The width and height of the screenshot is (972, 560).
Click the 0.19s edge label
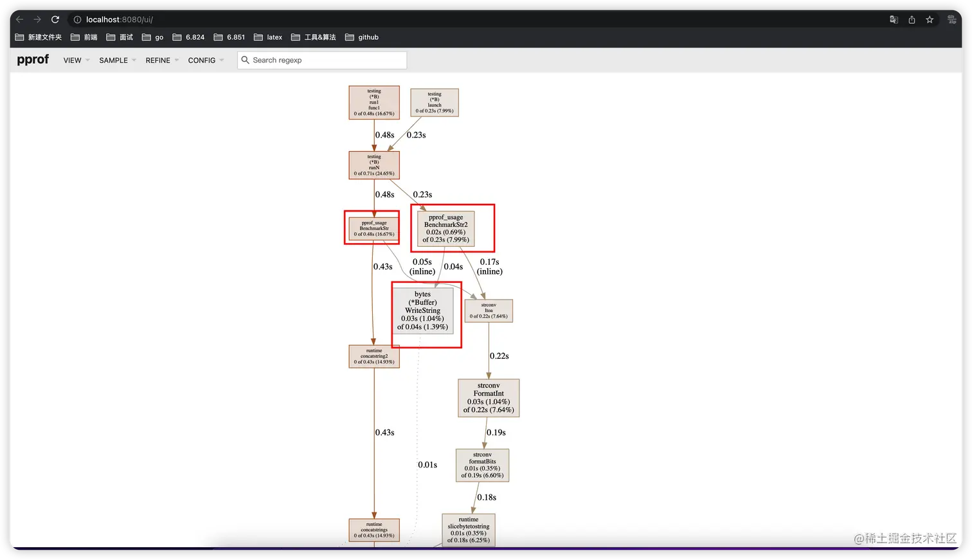tap(496, 433)
